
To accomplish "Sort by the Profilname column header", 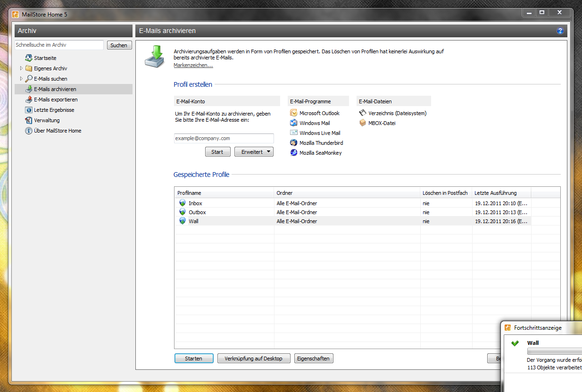I will pyautogui.click(x=224, y=193).
